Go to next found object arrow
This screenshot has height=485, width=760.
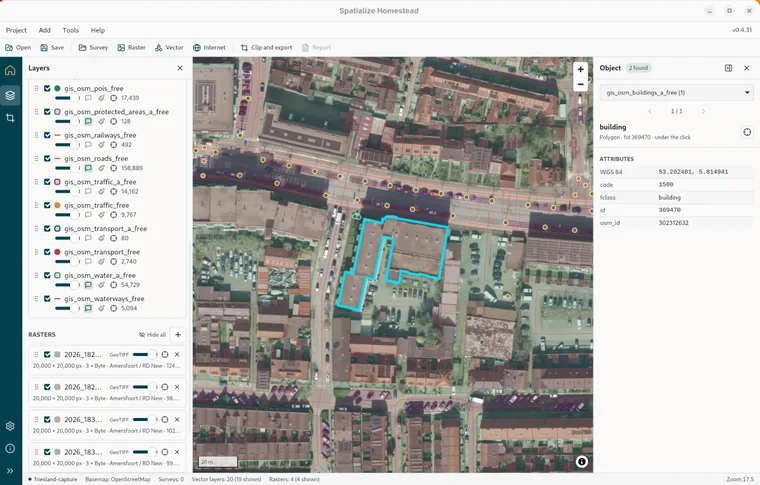pos(703,111)
